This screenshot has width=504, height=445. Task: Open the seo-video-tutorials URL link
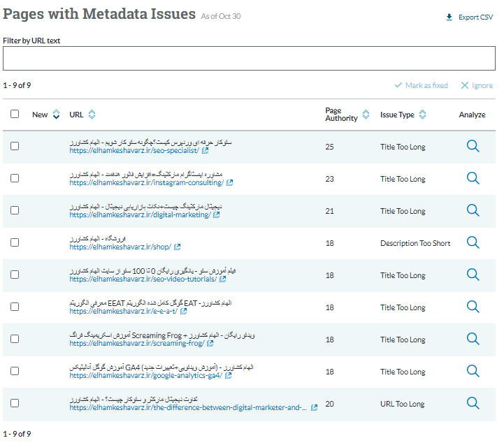pos(143,279)
